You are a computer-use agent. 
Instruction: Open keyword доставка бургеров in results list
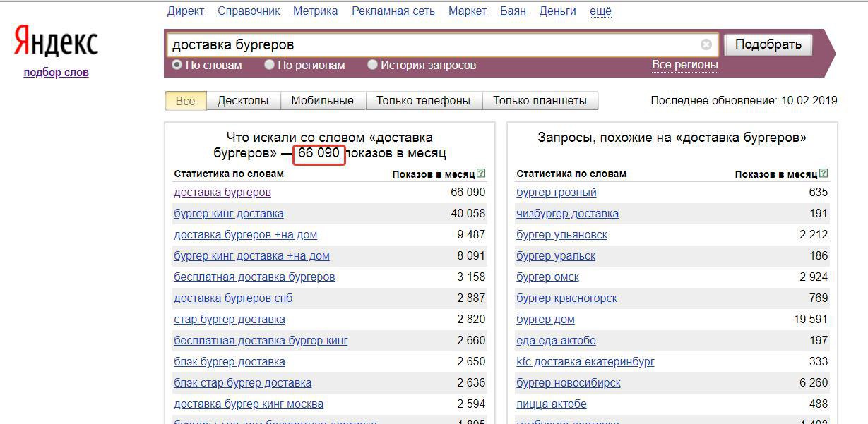222,192
